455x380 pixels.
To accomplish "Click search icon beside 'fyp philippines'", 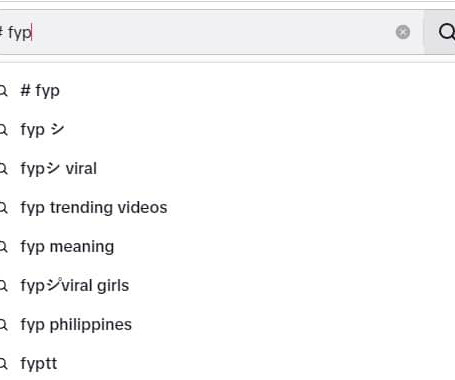I will coord(3,325).
